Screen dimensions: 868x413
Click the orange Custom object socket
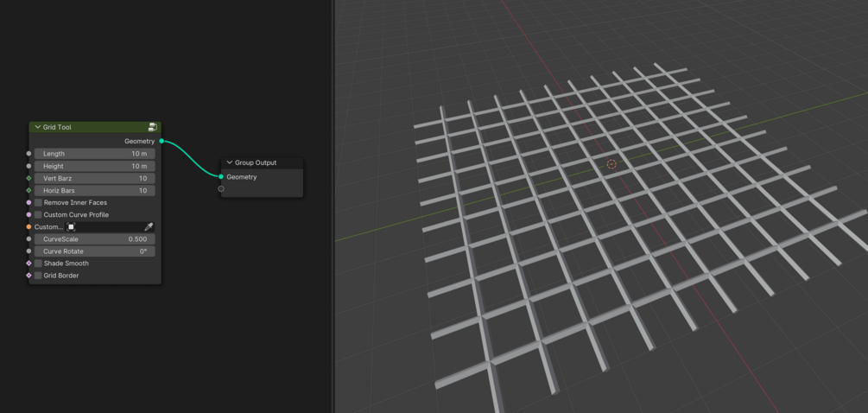[x=29, y=227]
